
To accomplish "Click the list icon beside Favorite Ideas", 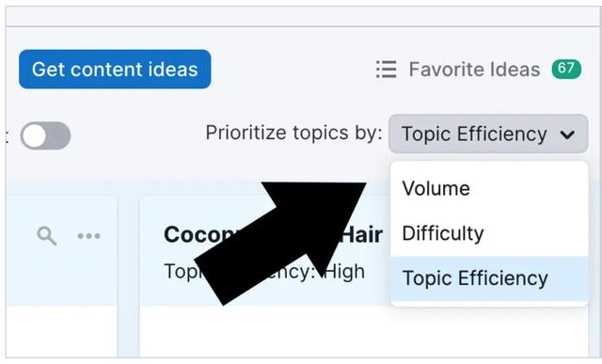I will point(387,70).
